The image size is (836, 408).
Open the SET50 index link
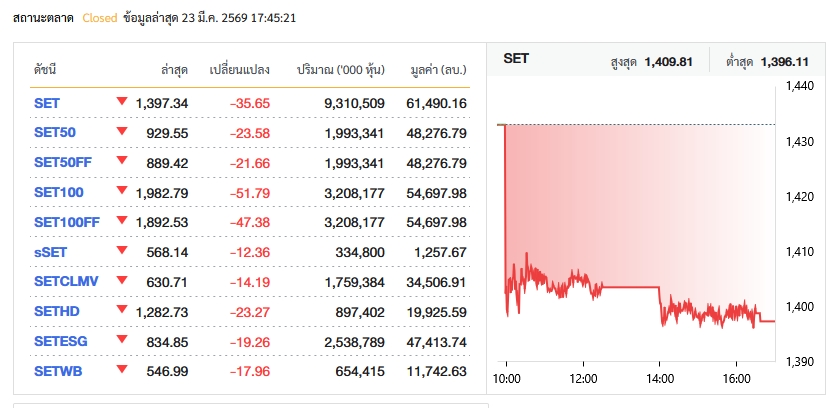[x=55, y=133]
